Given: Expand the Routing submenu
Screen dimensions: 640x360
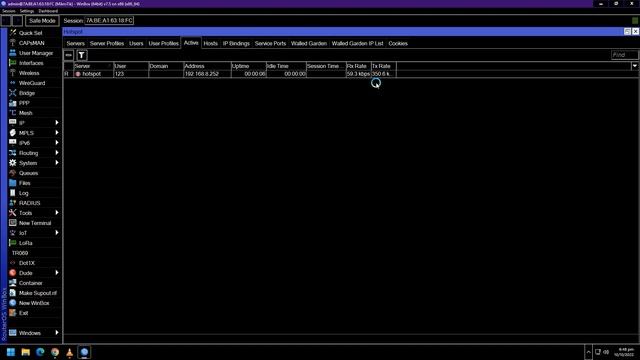Looking at the screenshot, I should coord(57,153).
